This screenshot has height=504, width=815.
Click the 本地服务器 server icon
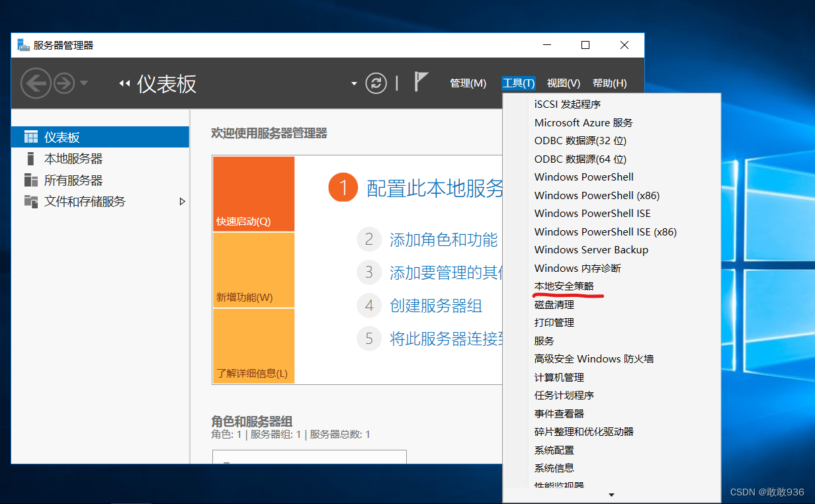pos(30,159)
